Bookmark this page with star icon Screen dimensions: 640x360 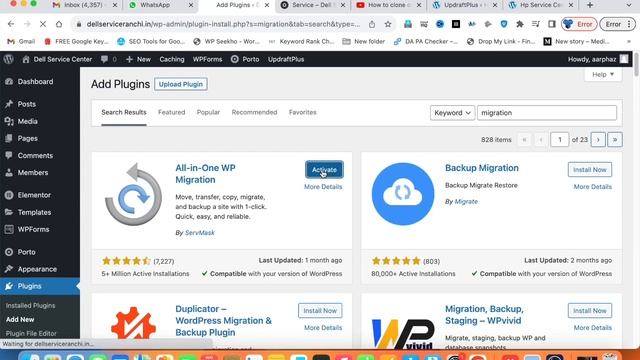388,24
